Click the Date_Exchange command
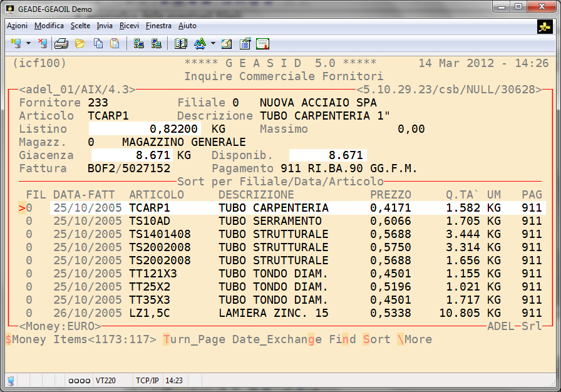561x392 pixels. (x=277, y=339)
